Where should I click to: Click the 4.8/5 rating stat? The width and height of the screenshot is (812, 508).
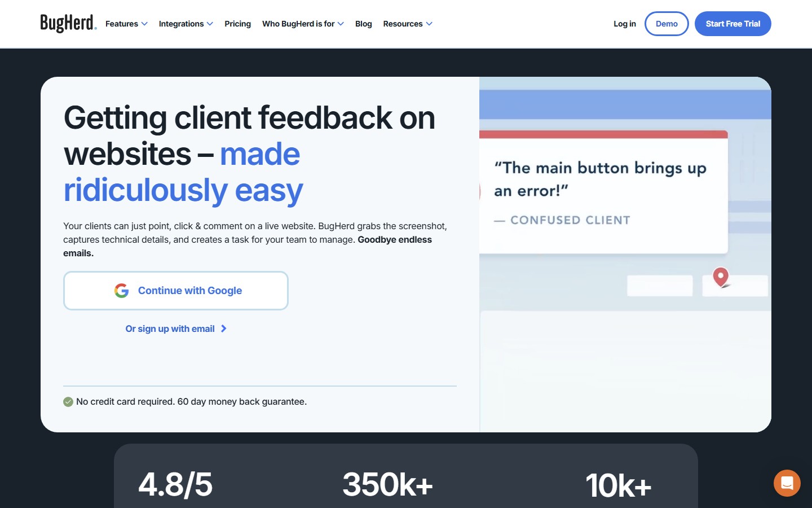coord(175,484)
